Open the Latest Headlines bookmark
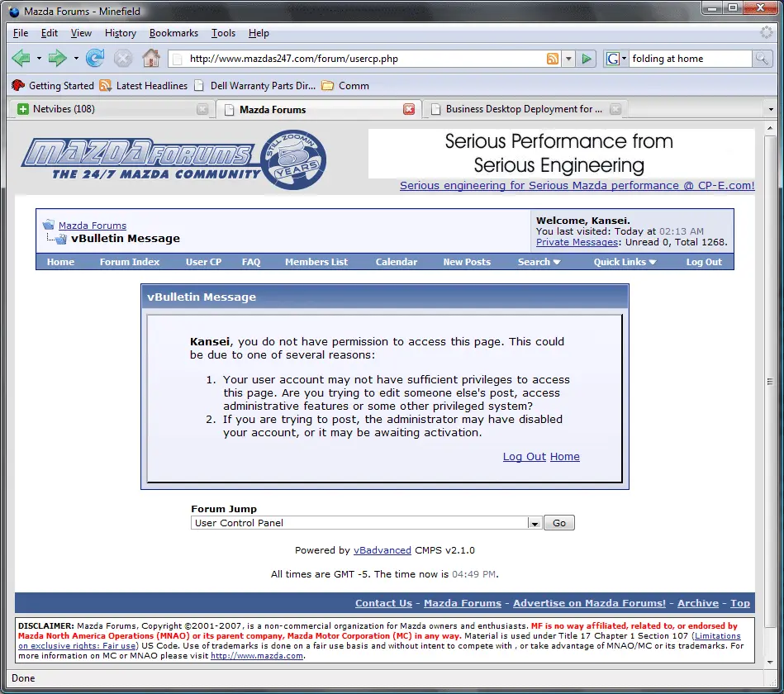This screenshot has width=784, height=694. (143, 85)
